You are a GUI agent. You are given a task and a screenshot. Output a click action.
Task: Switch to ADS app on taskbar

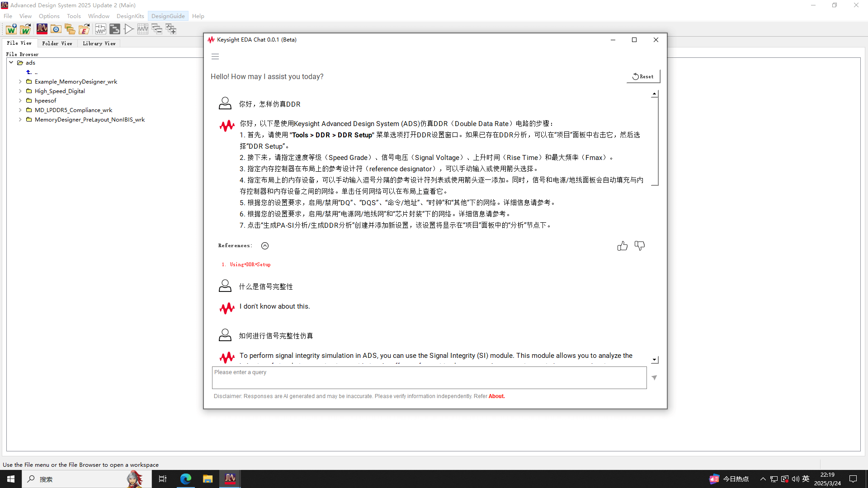230,479
